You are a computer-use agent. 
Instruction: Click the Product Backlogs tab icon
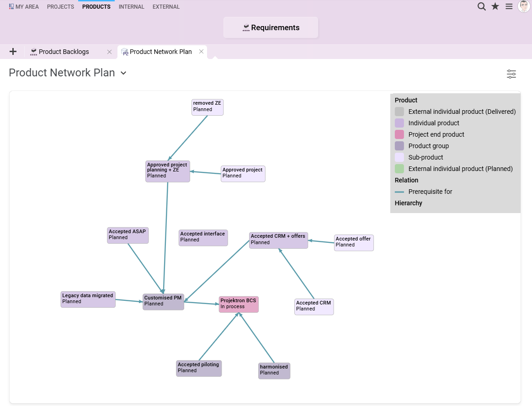click(33, 52)
